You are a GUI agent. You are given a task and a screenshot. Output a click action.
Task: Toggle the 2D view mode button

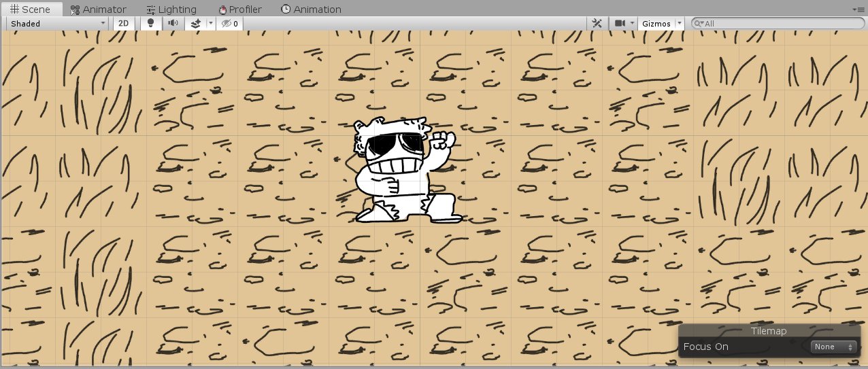(123, 23)
